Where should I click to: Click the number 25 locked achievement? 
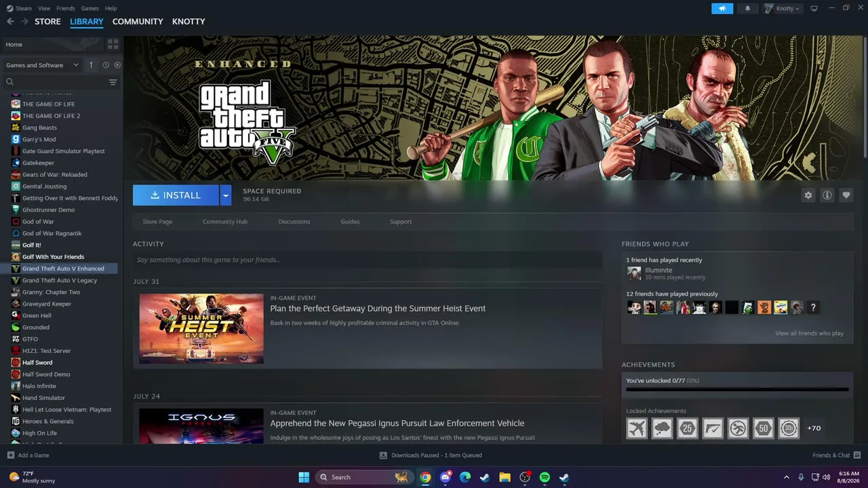688,428
